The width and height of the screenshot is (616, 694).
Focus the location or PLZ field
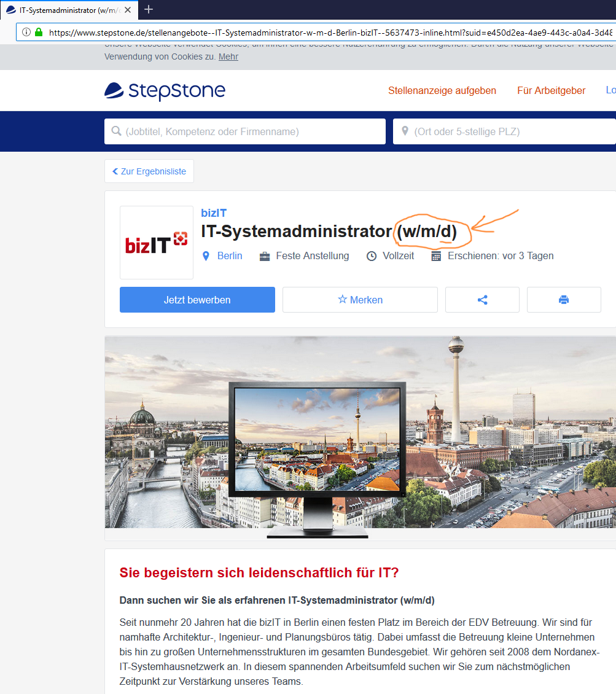(x=504, y=131)
